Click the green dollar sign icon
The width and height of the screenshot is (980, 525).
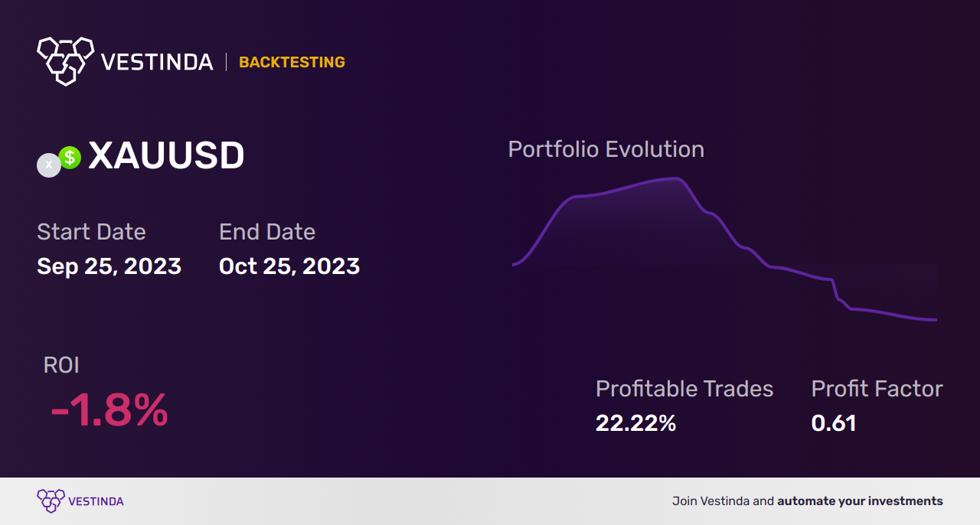click(70, 158)
